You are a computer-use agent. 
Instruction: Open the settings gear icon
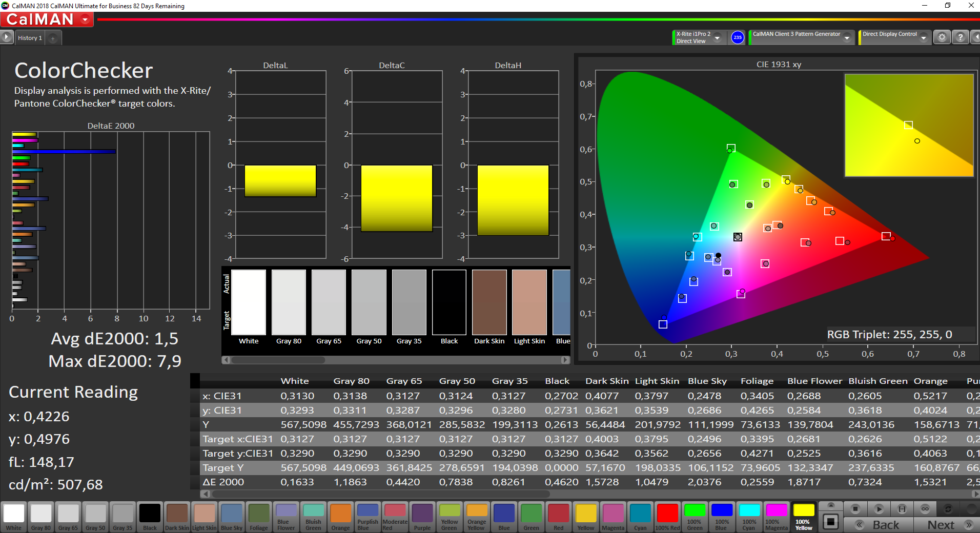(x=942, y=37)
